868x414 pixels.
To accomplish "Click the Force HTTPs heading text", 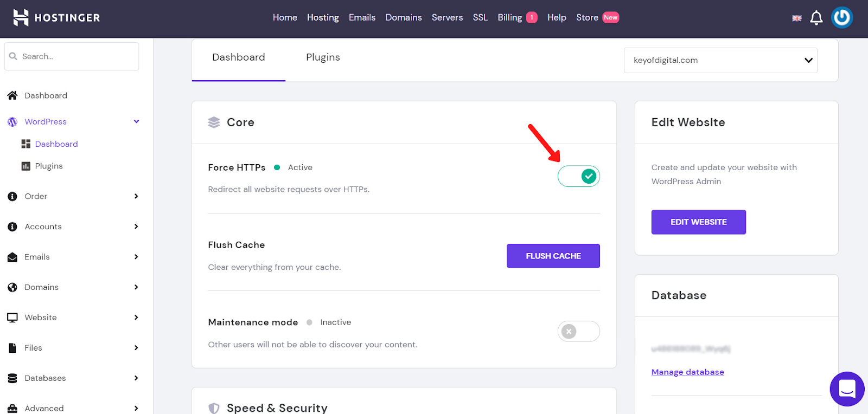I will [x=237, y=167].
